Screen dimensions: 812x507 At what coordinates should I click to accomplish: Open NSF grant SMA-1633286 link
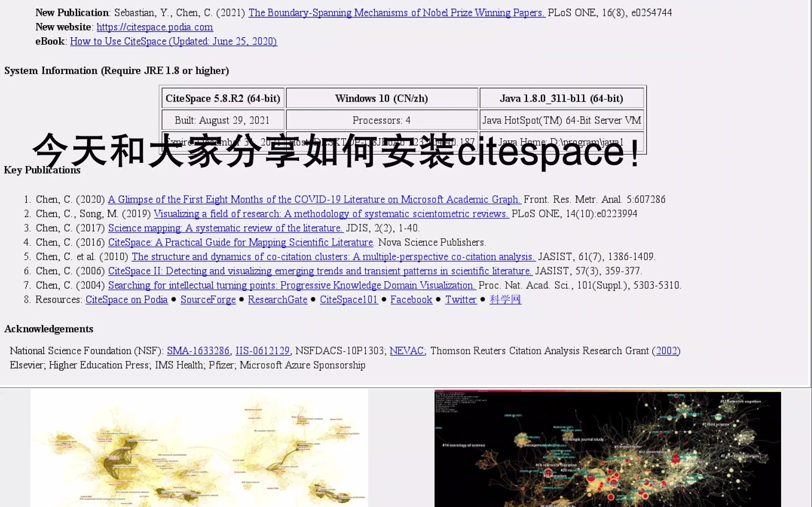click(198, 351)
